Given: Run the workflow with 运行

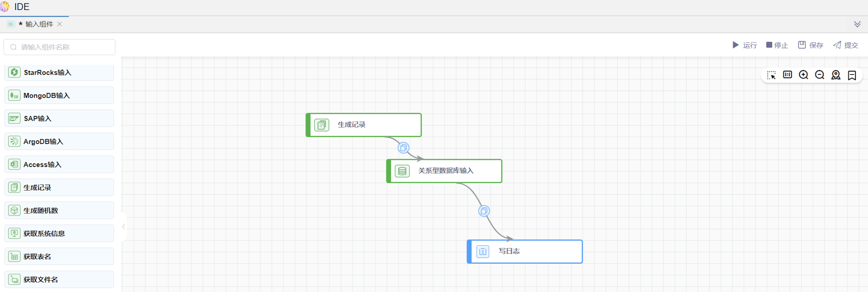Looking at the screenshot, I should pyautogui.click(x=745, y=45).
